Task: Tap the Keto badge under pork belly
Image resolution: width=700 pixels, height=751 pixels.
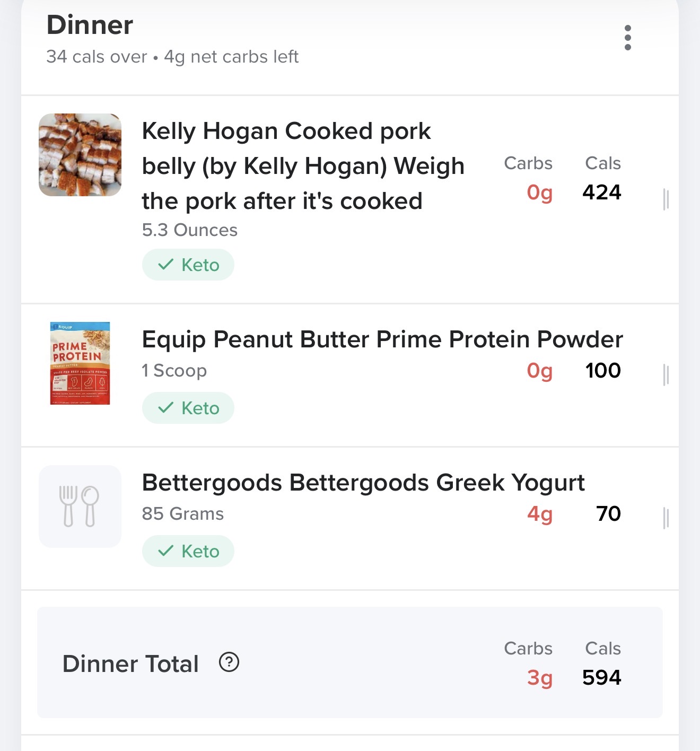Action: tap(188, 265)
